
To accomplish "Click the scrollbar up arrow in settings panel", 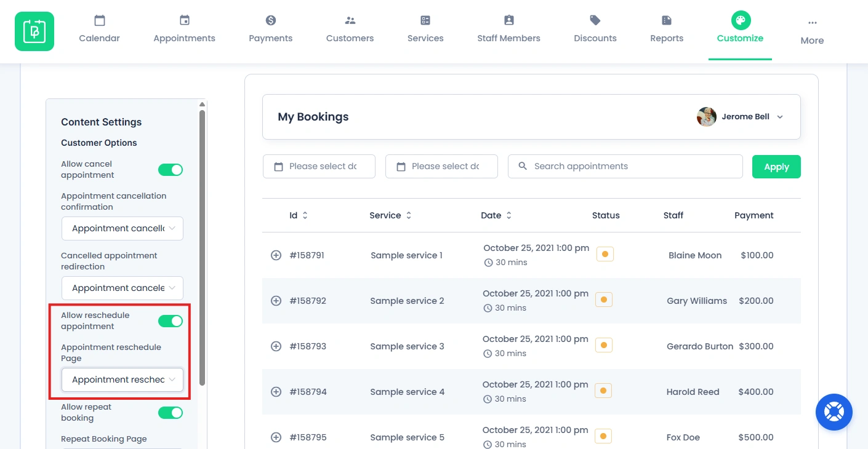I will (203, 105).
